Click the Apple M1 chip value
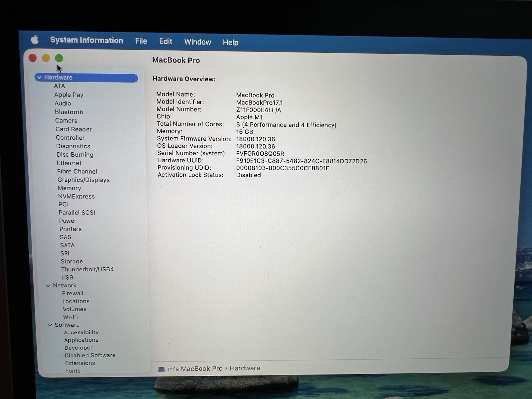This screenshot has width=532, height=399. [x=249, y=117]
